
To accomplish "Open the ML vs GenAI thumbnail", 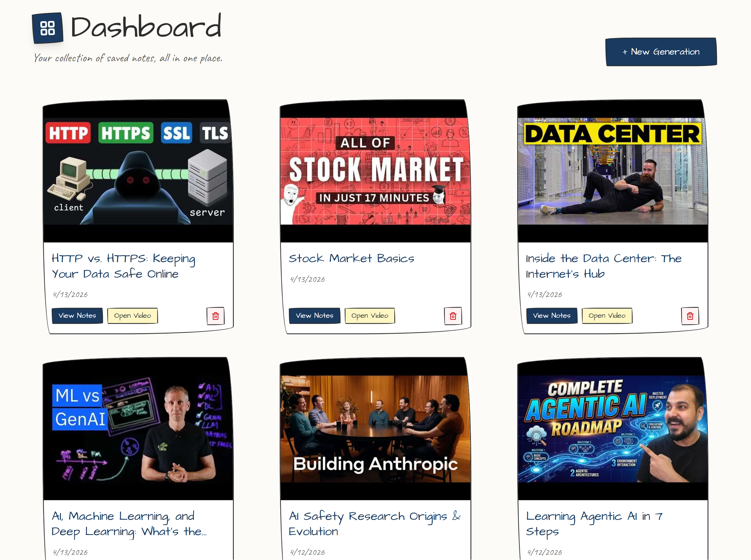I will [x=138, y=429].
